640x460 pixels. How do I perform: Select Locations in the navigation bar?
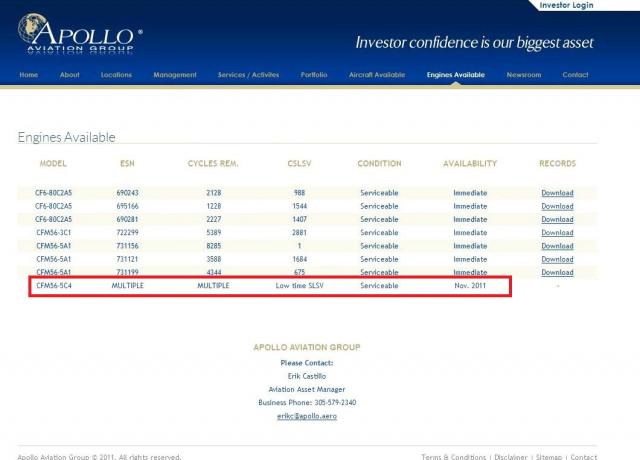coord(116,75)
